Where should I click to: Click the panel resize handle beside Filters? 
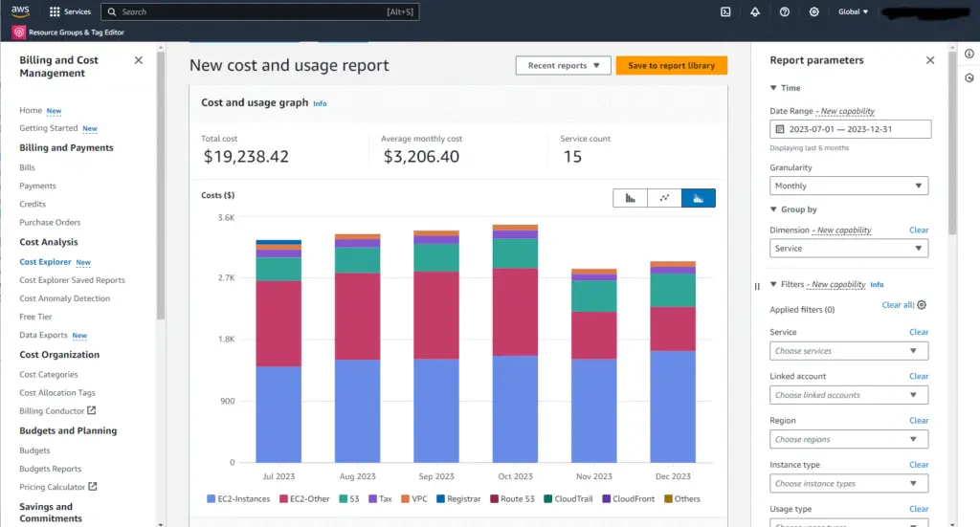757,287
